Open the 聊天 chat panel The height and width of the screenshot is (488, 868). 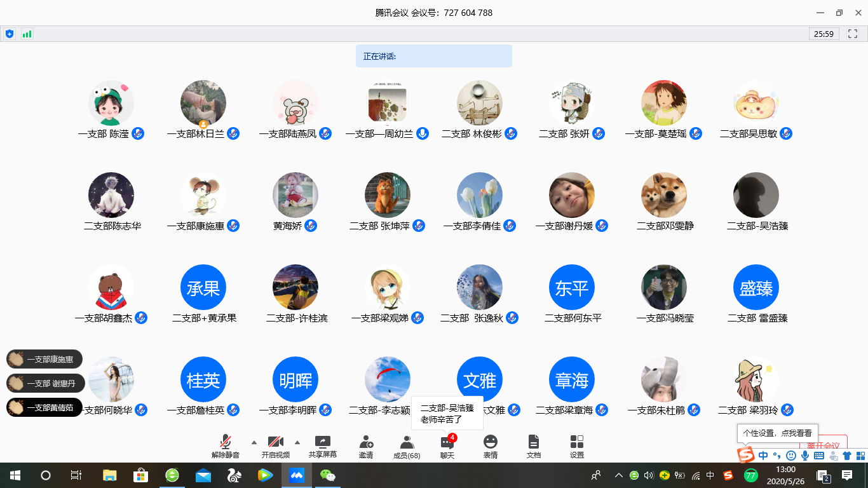(447, 447)
